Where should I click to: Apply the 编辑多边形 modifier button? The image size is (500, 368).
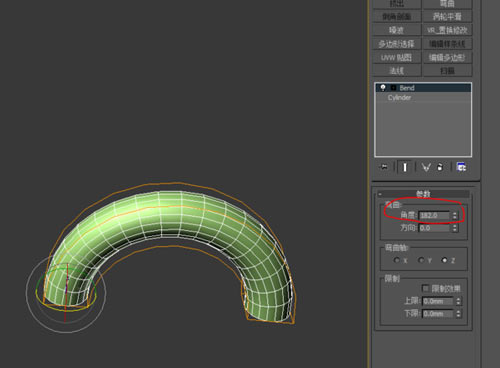[x=447, y=57]
